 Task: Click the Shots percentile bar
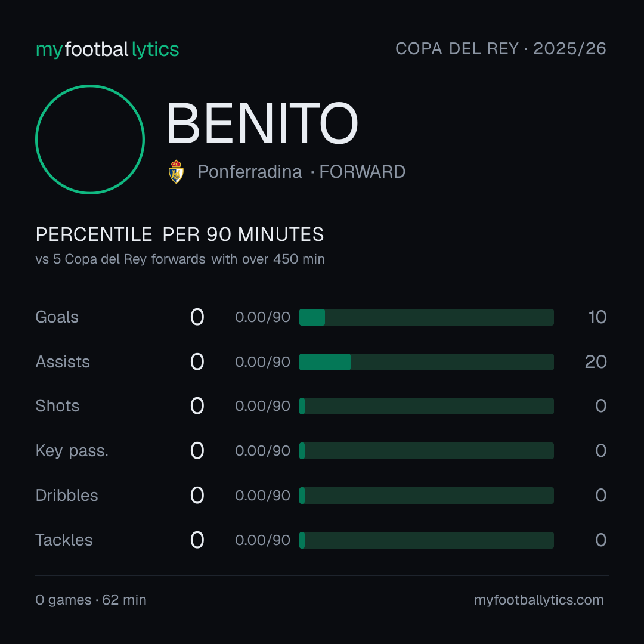tap(426, 406)
